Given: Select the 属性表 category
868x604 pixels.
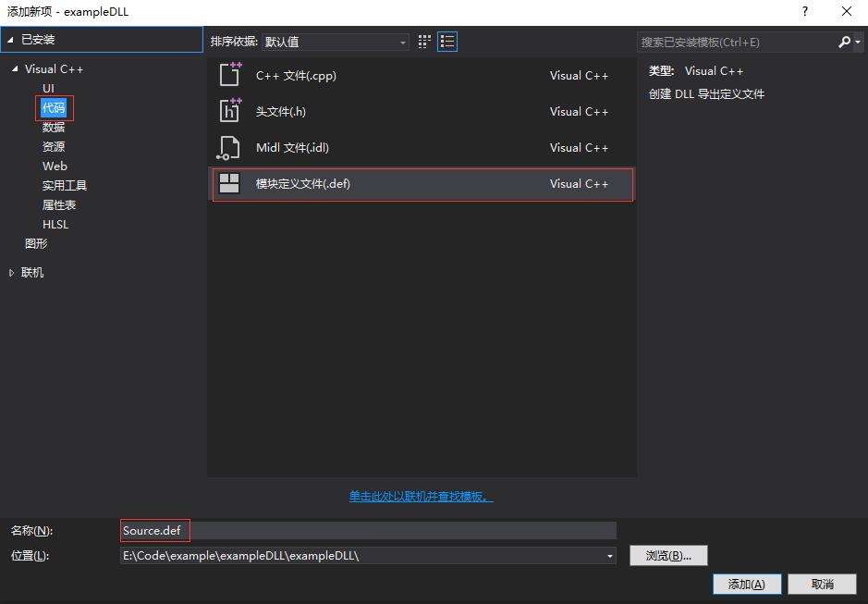Looking at the screenshot, I should tap(59, 204).
